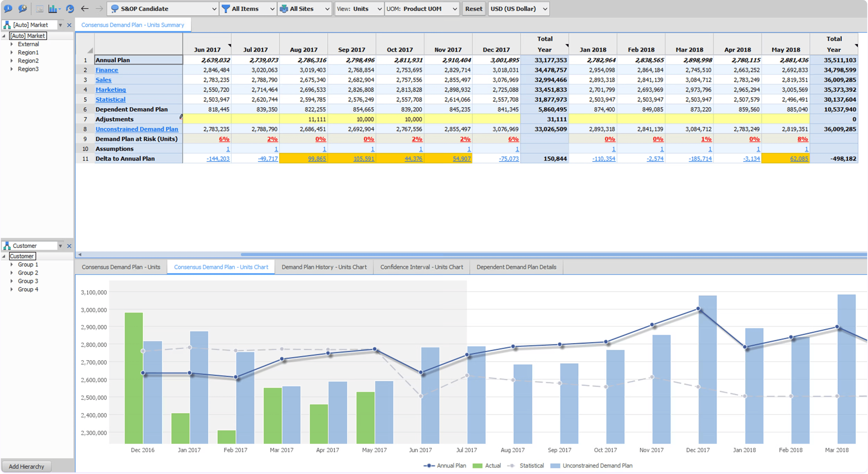Select the Adjustments cell for Nov 2017

[448, 119]
